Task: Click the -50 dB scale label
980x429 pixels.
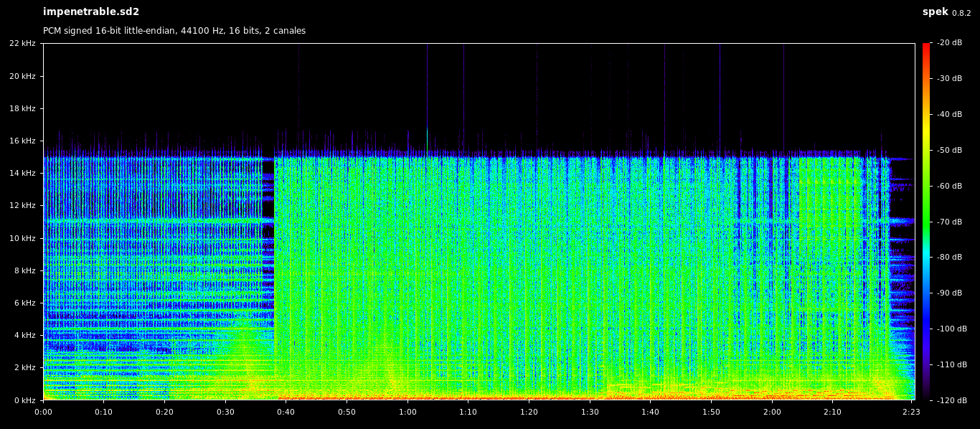Action: (x=950, y=151)
